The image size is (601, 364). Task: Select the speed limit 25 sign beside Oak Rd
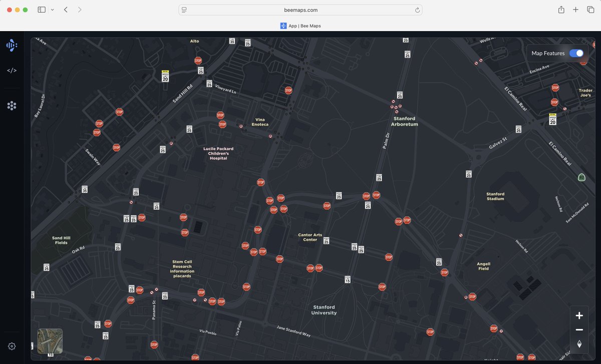click(x=118, y=247)
